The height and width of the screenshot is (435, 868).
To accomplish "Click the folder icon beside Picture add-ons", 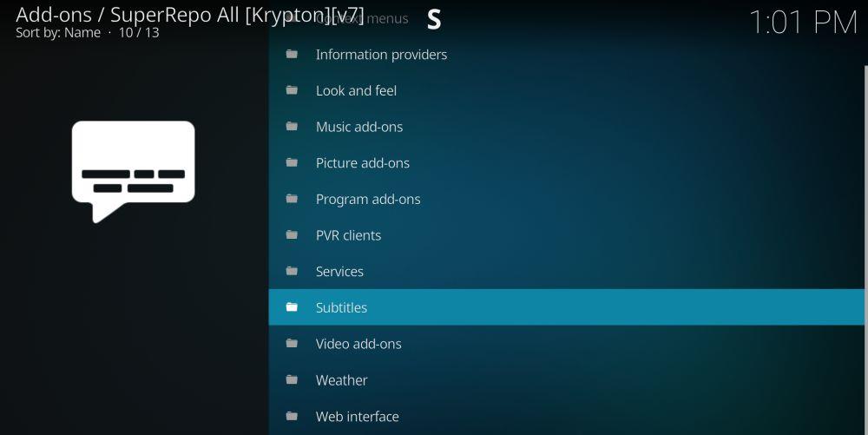I will [x=292, y=162].
